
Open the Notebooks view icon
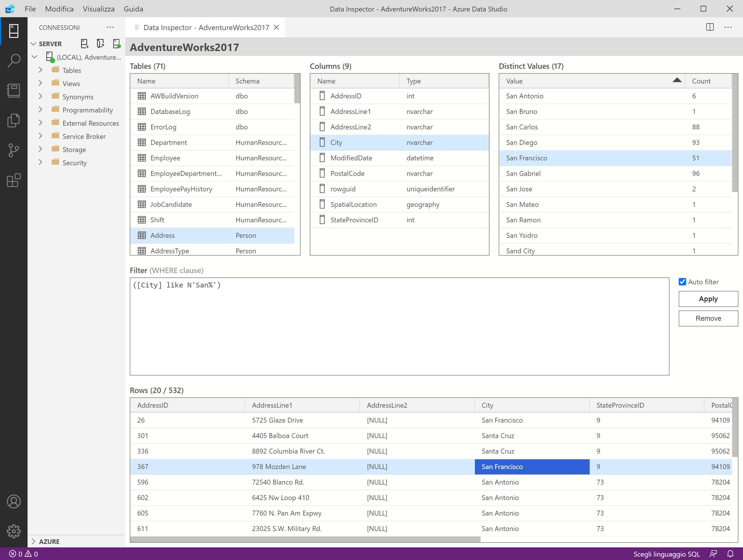point(13,90)
